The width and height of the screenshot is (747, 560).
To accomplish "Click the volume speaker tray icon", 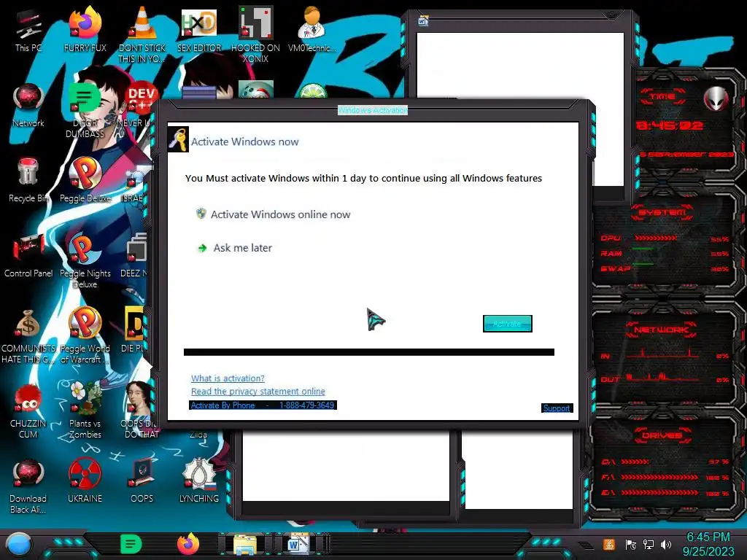I will 666,544.
